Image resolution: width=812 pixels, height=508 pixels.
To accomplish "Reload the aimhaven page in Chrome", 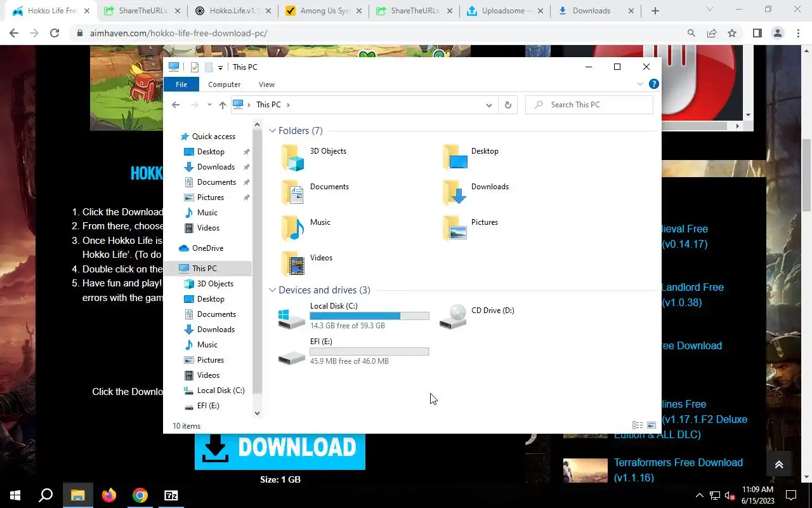I will tap(55, 33).
